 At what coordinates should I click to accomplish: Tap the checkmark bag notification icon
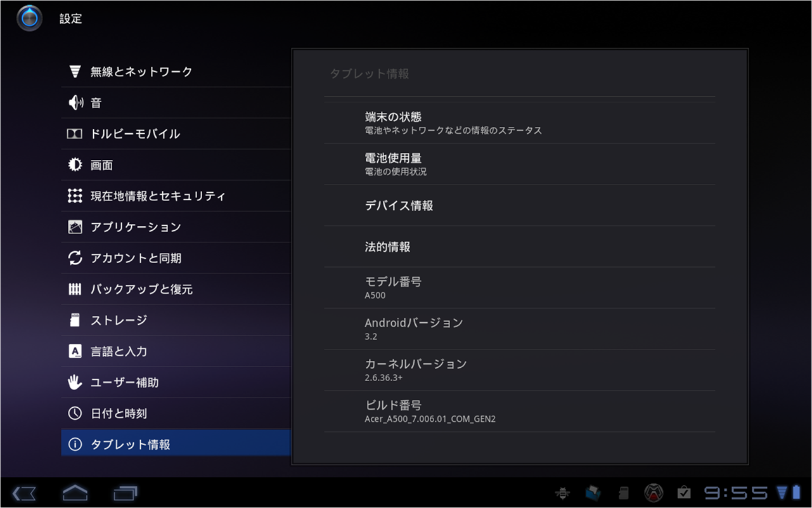(684, 493)
